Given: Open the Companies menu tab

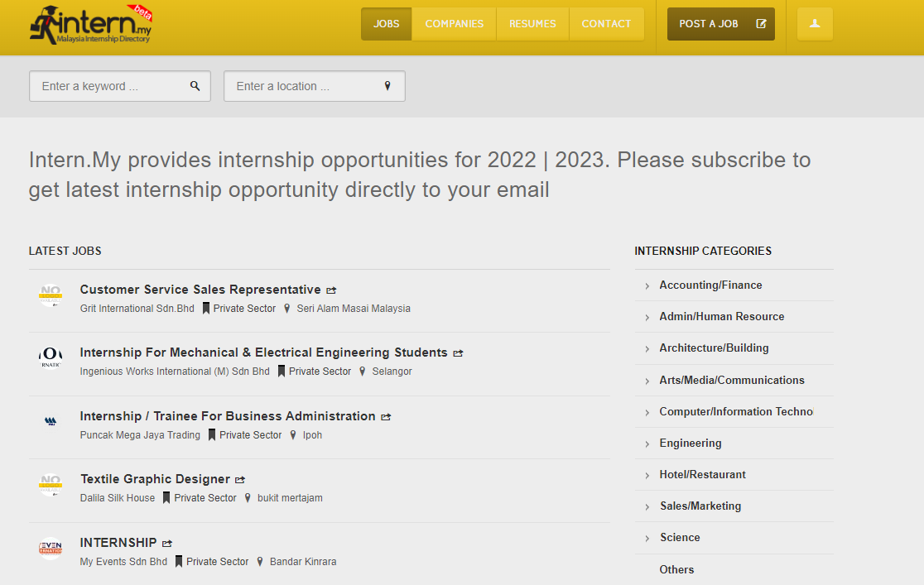Looking at the screenshot, I should coord(454,24).
